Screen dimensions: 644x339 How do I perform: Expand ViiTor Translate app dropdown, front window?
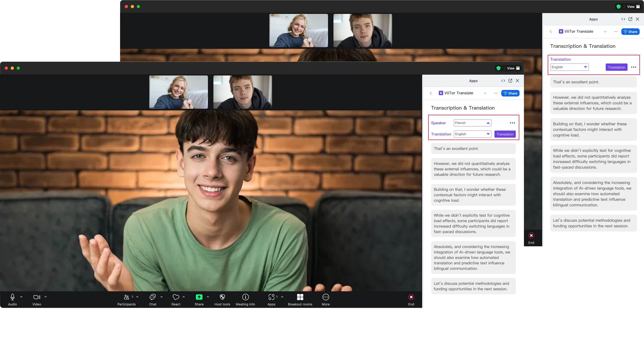tap(485, 93)
